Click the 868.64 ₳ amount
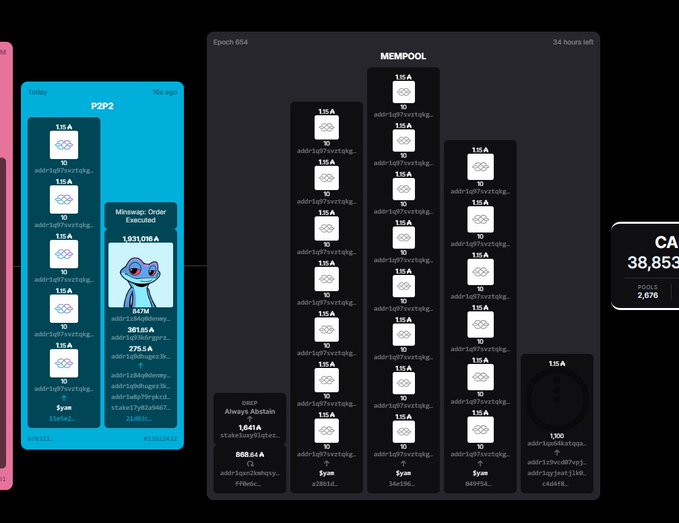 click(250, 455)
